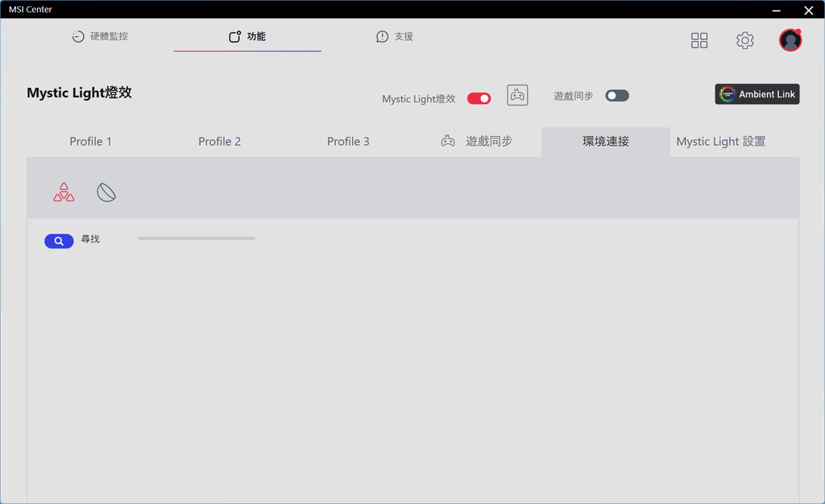Select the Philips Hue lamp icon
The image size is (825, 504).
point(106,192)
